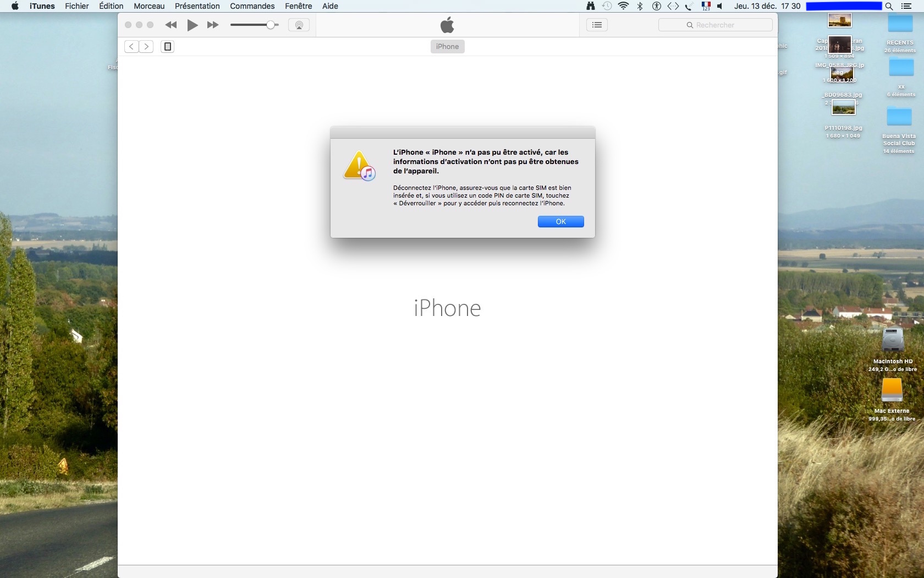Click the large iPhone heading text

point(447,308)
